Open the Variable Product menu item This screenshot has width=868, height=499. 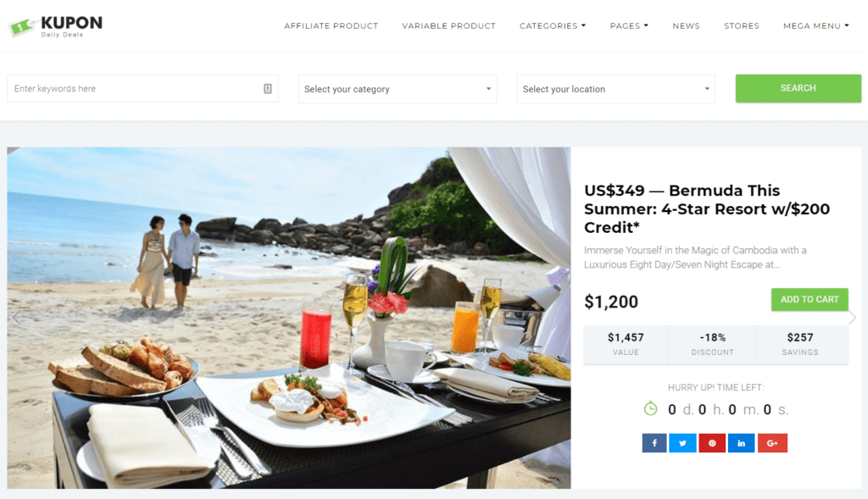(449, 26)
